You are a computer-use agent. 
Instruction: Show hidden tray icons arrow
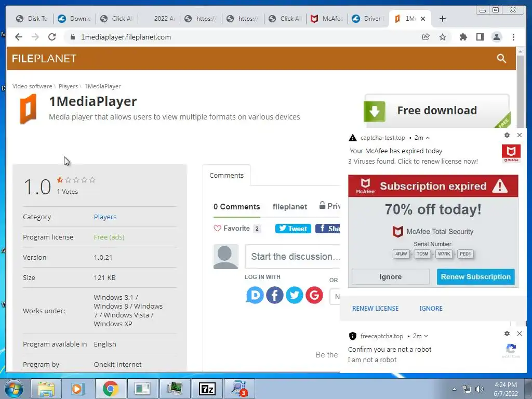click(454, 389)
